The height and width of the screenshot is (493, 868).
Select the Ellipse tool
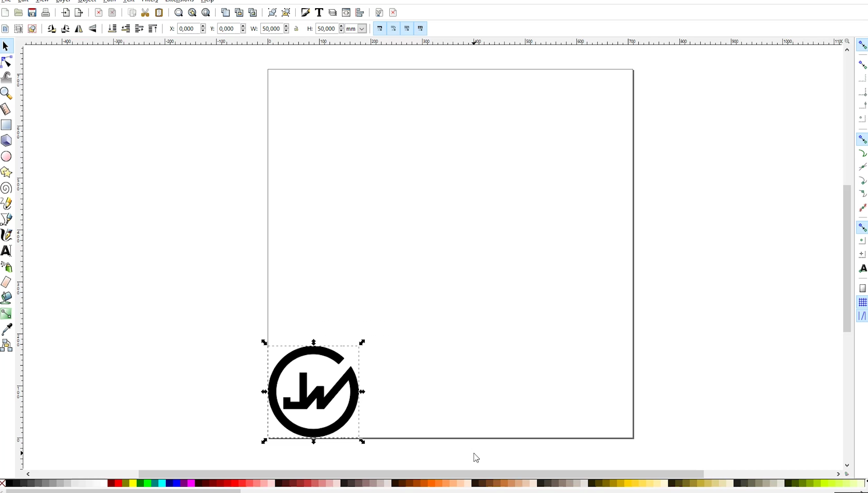[6, 156]
